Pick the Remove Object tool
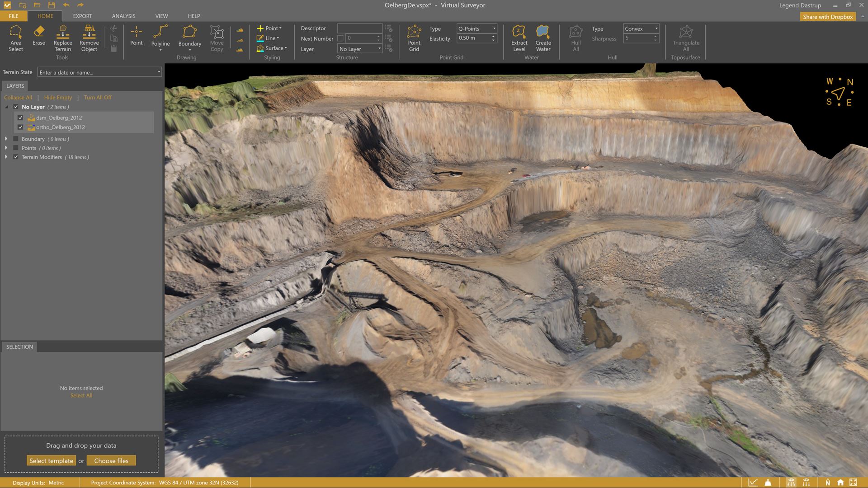The image size is (868, 488). click(x=89, y=38)
